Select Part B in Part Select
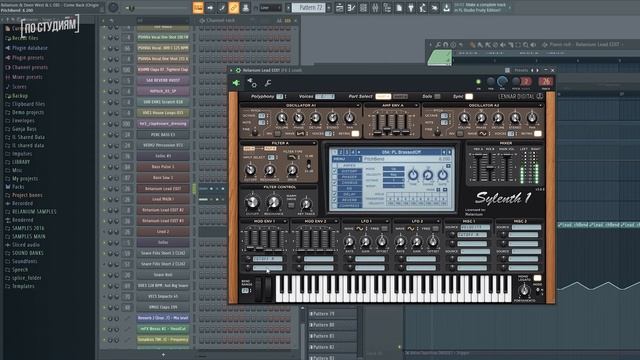 pos(400,96)
